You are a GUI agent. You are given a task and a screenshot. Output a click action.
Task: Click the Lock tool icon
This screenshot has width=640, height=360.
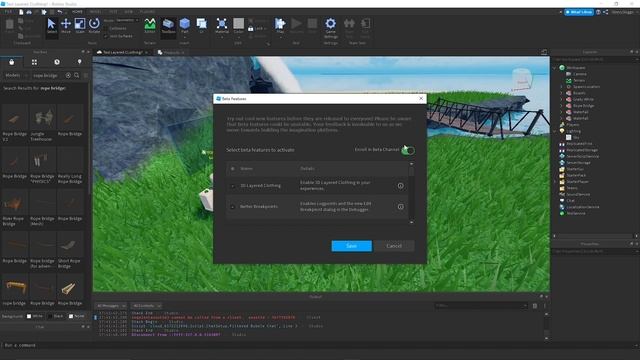(251, 29)
